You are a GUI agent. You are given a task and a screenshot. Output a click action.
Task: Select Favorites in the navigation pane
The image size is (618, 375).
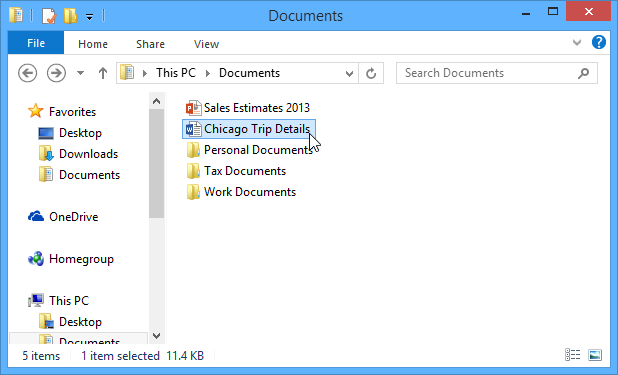click(72, 112)
